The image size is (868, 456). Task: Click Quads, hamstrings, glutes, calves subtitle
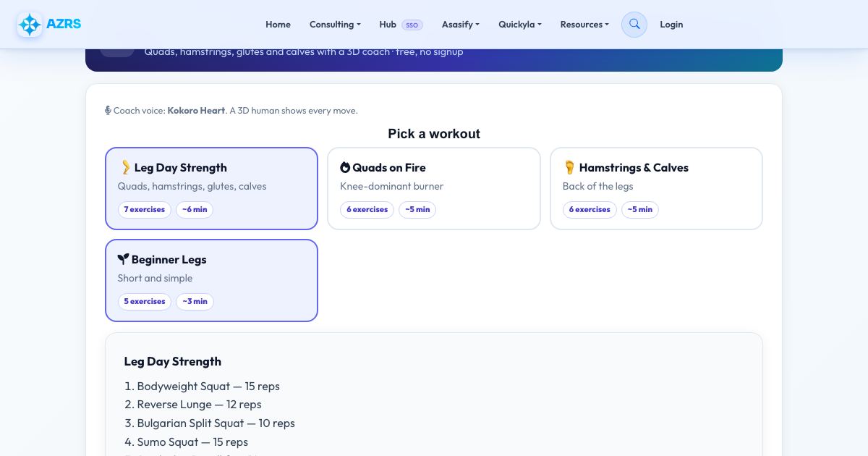click(x=192, y=186)
